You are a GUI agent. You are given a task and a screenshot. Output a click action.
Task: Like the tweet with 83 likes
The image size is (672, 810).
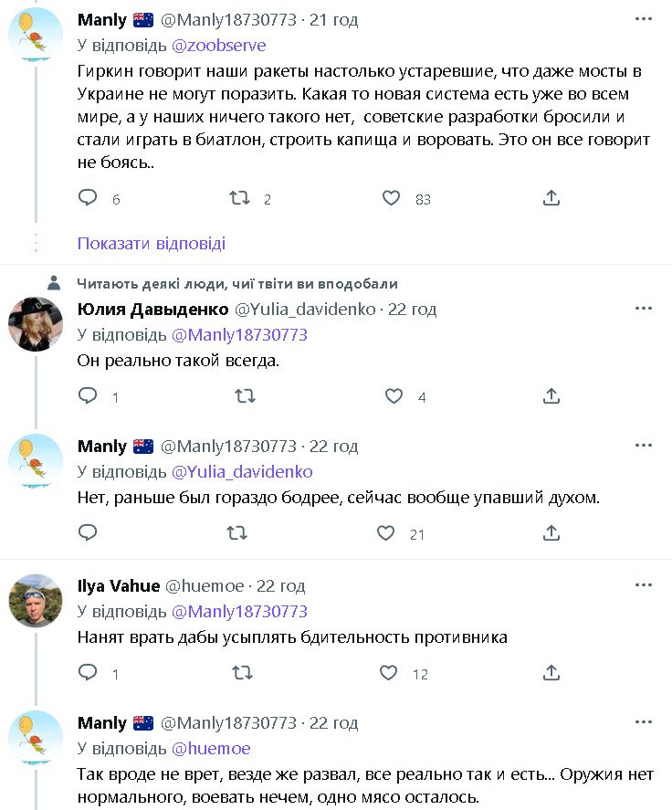pyautogui.click(x=391, y=198)
